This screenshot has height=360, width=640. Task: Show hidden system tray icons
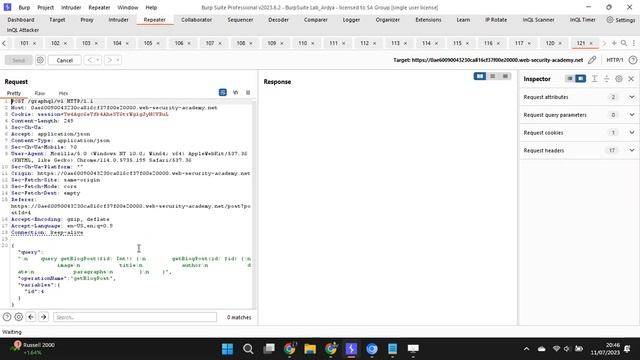526,349
